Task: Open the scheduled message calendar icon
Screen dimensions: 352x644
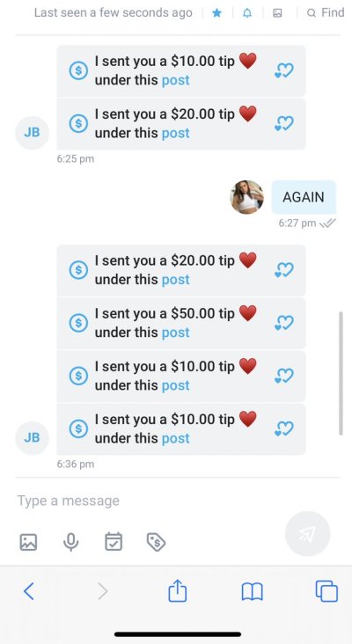Action: click(x=114, y=541)
